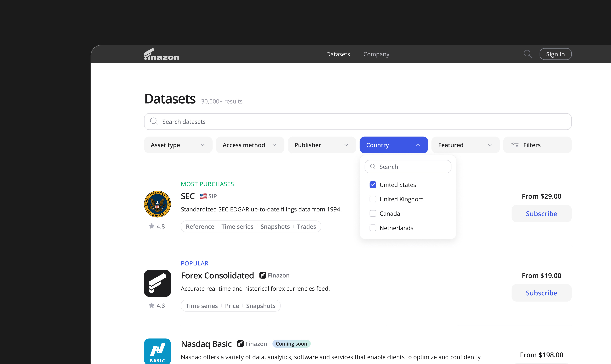Click the SEC dataset seal logo
611x364 pixels.
(x=157, y=204)
